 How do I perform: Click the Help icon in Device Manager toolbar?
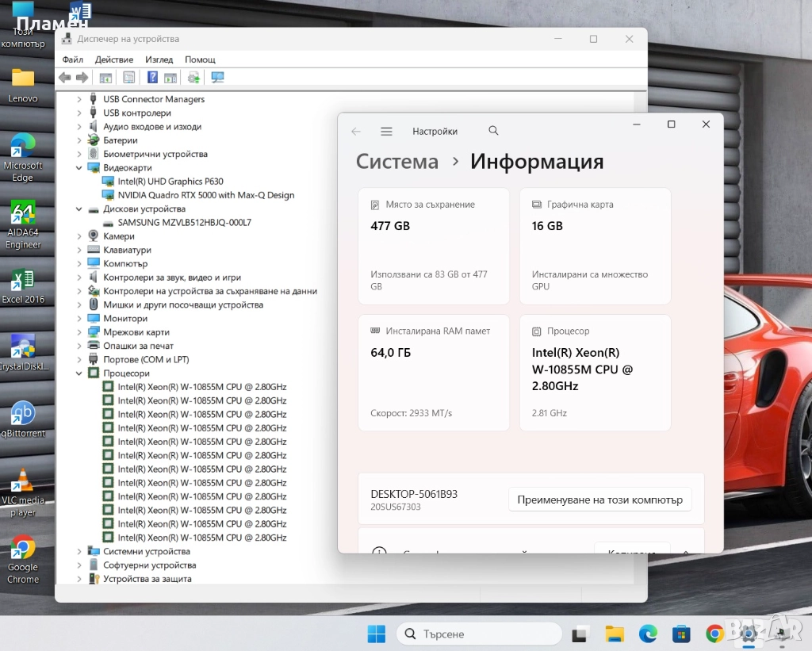pyautogui.click(x=152, y=78)
